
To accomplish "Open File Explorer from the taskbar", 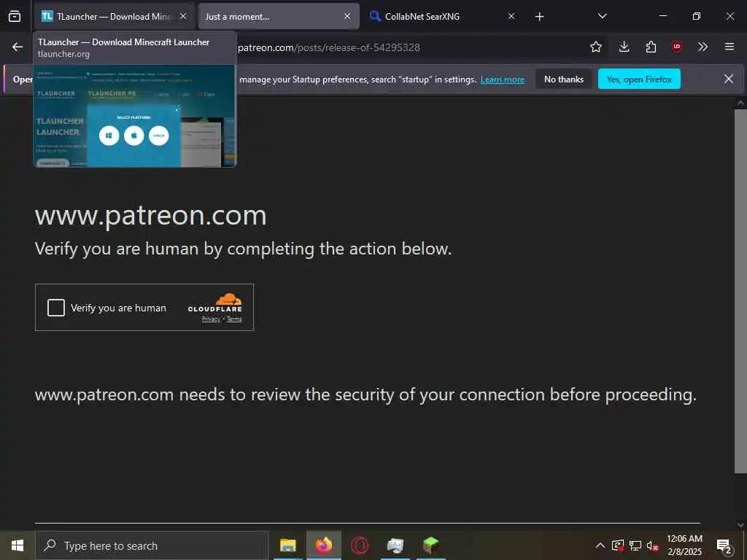I will pos(287,545).
